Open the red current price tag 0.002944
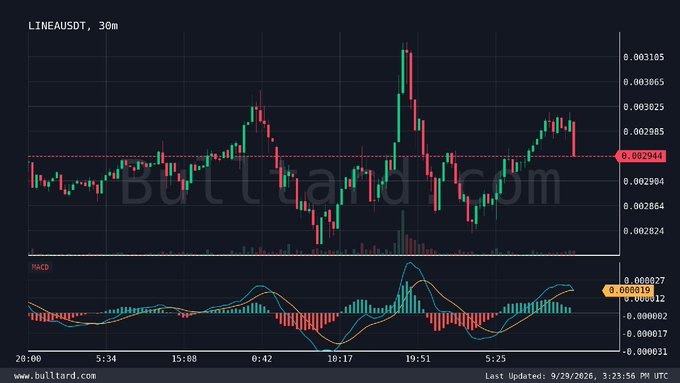Screen dimensions: 680x383 point(641,156)
